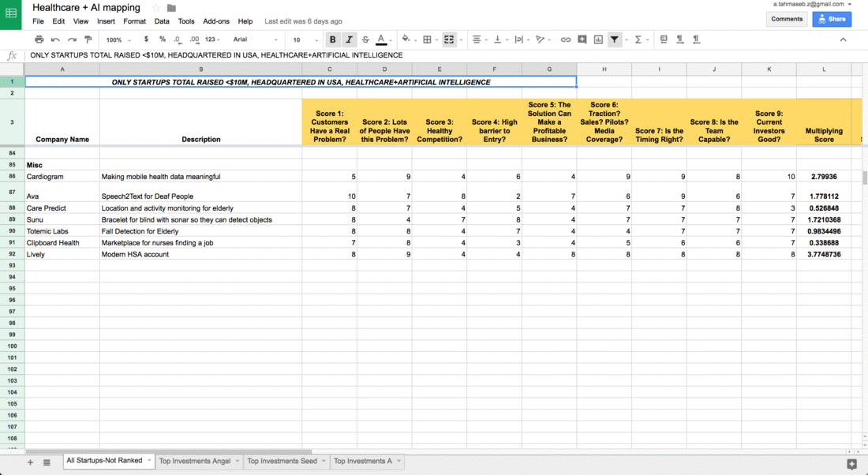Click the Comments button

point(787,19)
